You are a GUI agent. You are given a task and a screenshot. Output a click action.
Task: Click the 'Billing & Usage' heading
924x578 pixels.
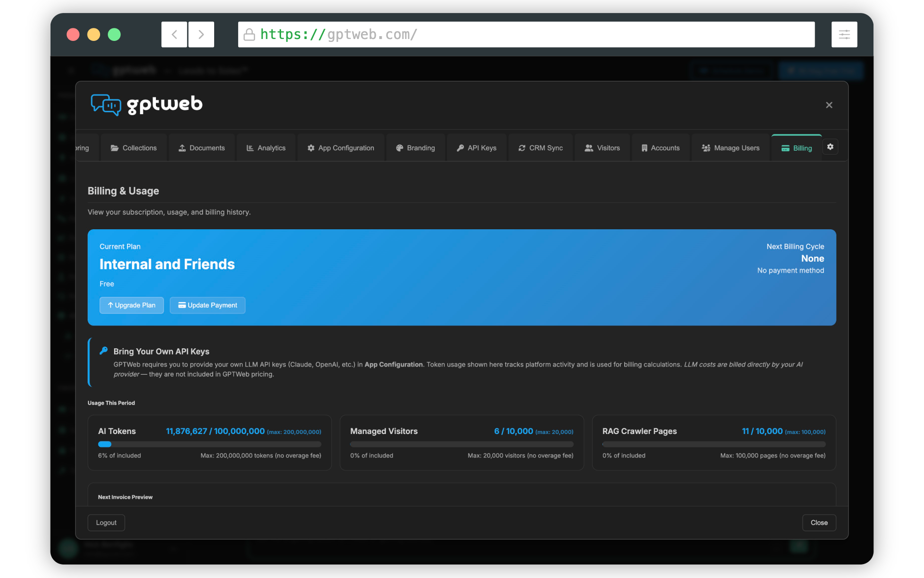click(123, 191)
